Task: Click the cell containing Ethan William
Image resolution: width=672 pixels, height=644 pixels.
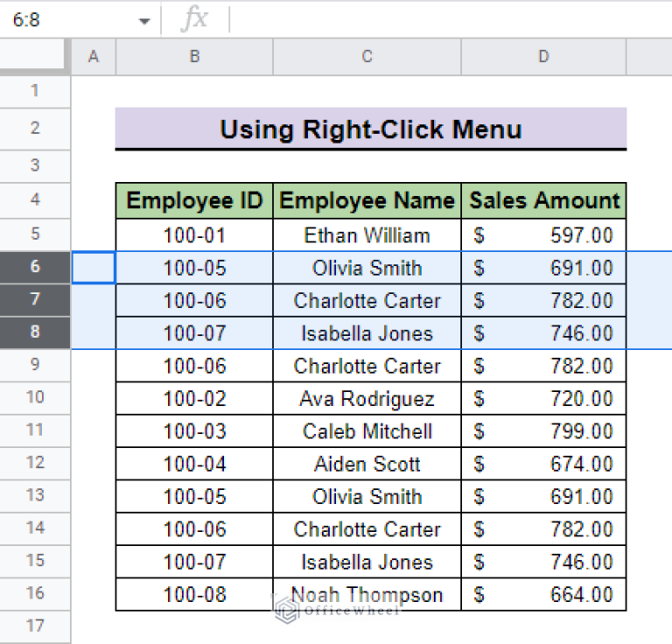Action: [x=367, y=235]
